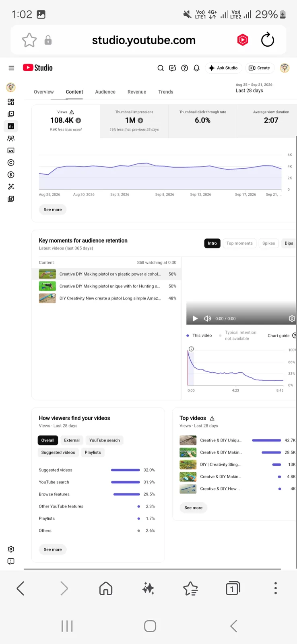The height and width of the screenshot is (644, 297).
Task: Click the Ask Studio button
Action: (x=223, y=68)
